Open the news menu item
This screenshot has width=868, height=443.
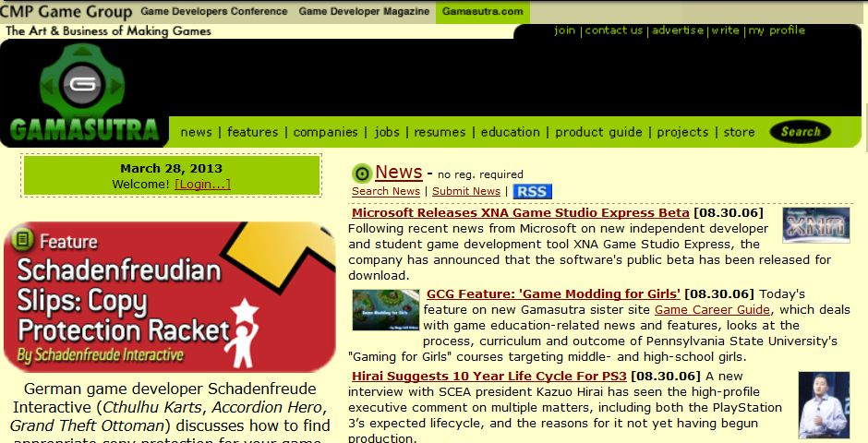pos(196,132)
